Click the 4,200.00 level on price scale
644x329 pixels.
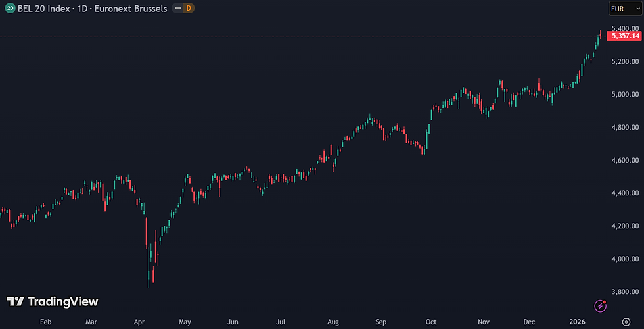pyautogui.click(x=625, y=226)
